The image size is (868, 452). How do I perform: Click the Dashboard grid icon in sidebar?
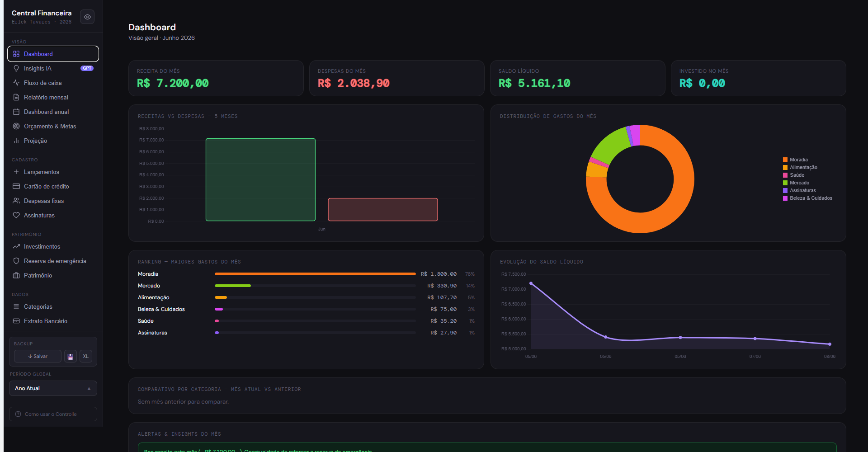click(16, 54)
